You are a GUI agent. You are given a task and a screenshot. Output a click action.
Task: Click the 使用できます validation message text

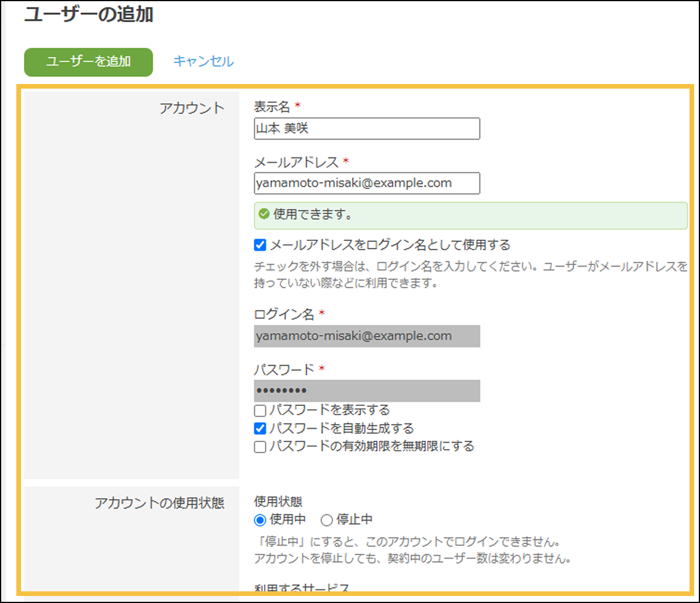(312, 215)
